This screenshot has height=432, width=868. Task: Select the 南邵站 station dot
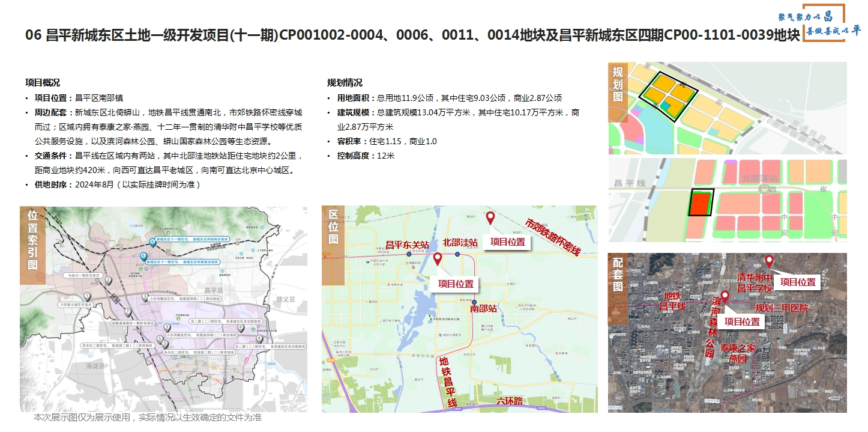click(474, 302)
